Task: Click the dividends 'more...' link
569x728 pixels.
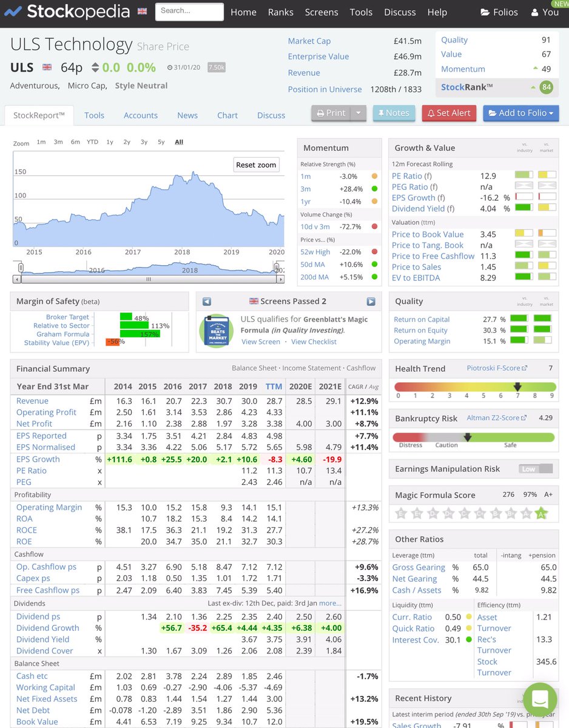Action: [x=331, y=603]
